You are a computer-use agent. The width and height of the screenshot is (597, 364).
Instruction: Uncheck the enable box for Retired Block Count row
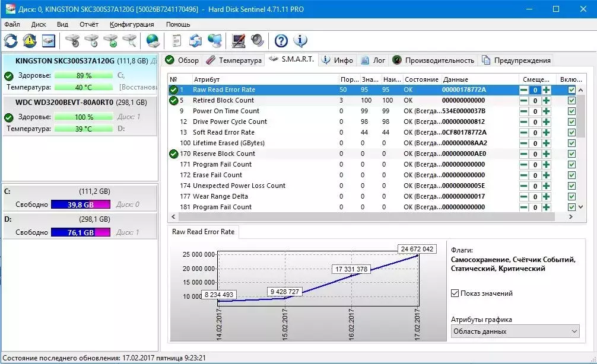pos(571,100)
